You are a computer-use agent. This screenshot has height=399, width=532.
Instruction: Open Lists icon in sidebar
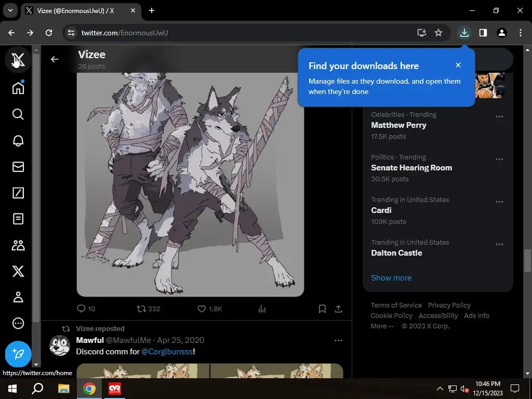[x=18, y=219]
